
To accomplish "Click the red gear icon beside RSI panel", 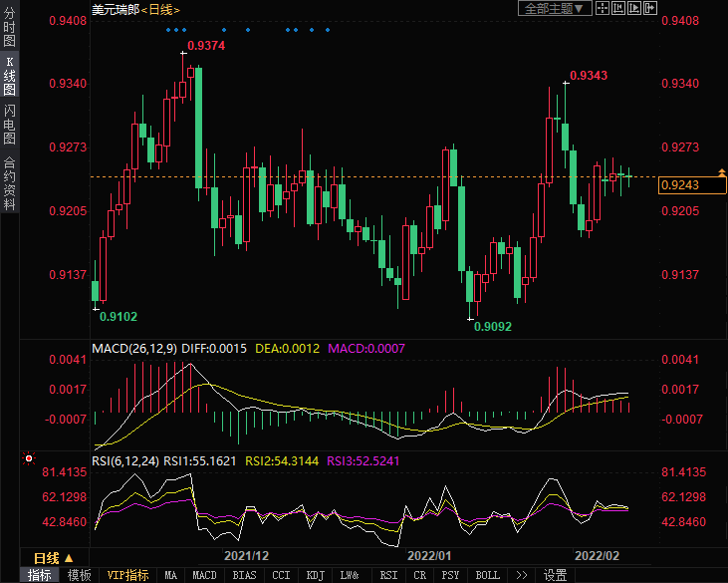I will tap(28, 459).
